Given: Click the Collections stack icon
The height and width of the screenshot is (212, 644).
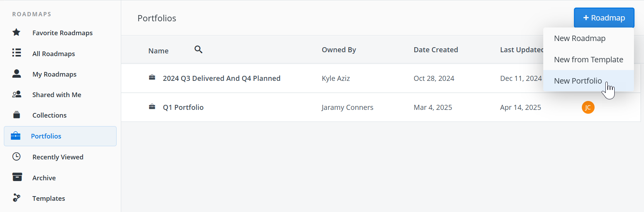Looking at the screenshot, I should [16, 115].
